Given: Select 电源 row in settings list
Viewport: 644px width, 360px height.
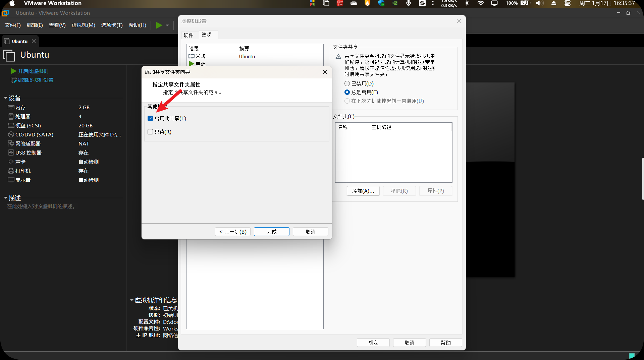Looking at the screenshot, I should (255, 64).
